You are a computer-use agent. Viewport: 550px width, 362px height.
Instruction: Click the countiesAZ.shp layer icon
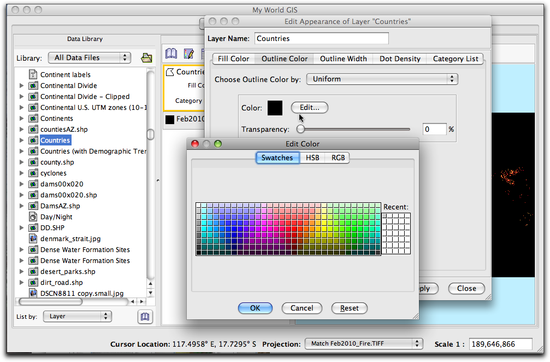(x=33, y=129)
